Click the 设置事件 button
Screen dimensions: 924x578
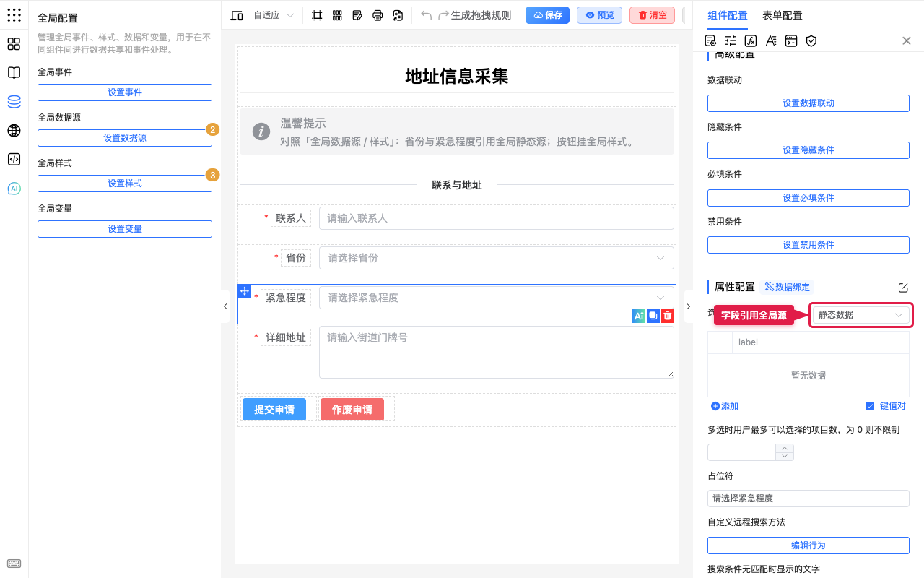(x=125, y=92)
